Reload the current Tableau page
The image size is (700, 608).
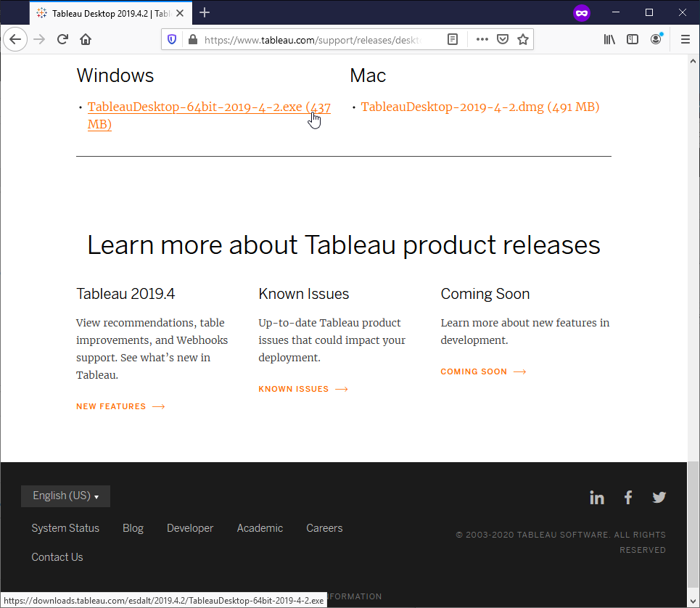point(62,40)
